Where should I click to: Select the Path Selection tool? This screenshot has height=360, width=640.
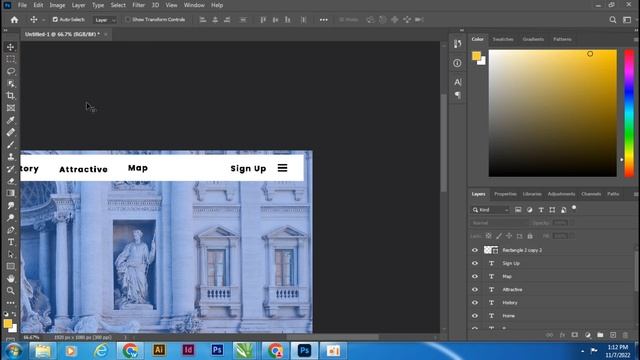coord(11,254)
